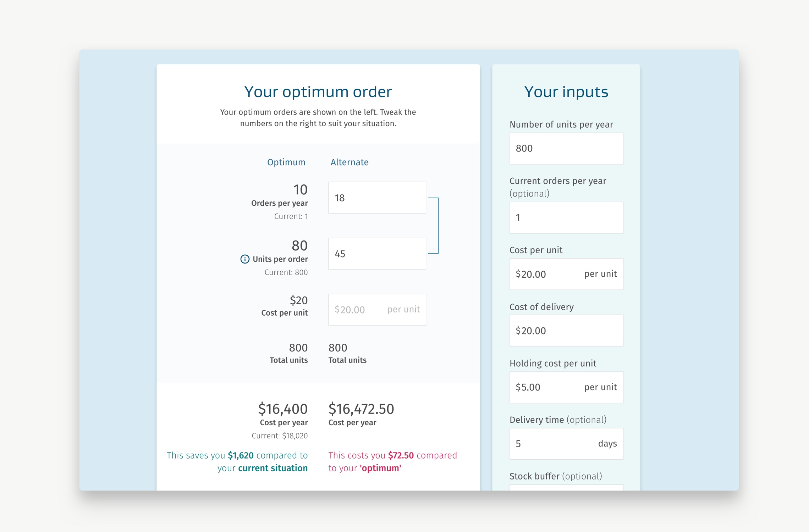The width and height of the screenshot is (809, 532).
Task: Click the disabled Alternate cost per unit field
Action: coord(377,309)
